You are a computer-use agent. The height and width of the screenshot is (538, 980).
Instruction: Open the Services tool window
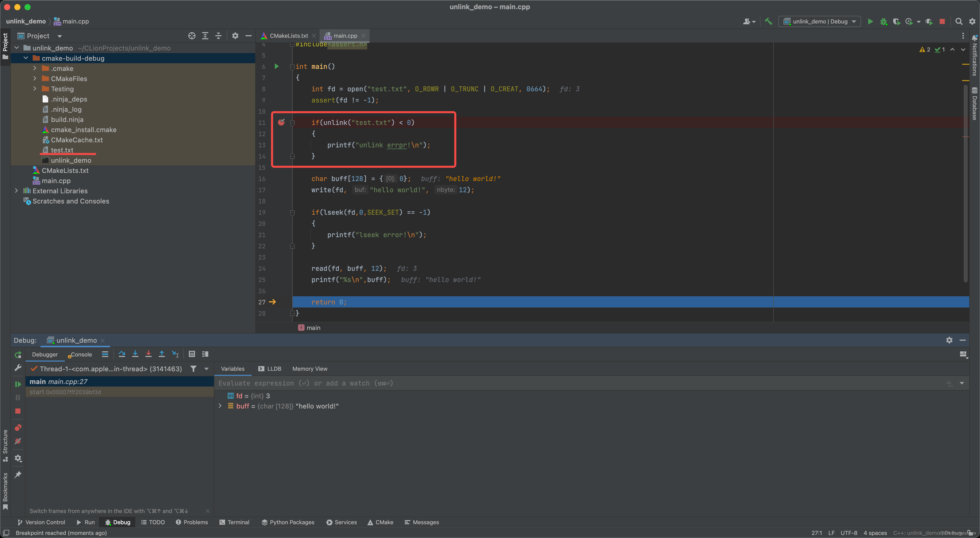tap(341, 522)
